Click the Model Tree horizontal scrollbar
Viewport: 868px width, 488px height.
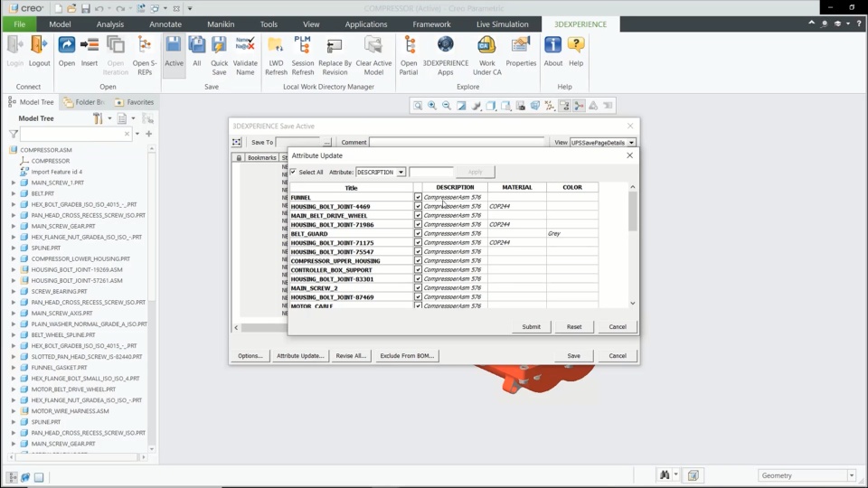click(78, 457)
